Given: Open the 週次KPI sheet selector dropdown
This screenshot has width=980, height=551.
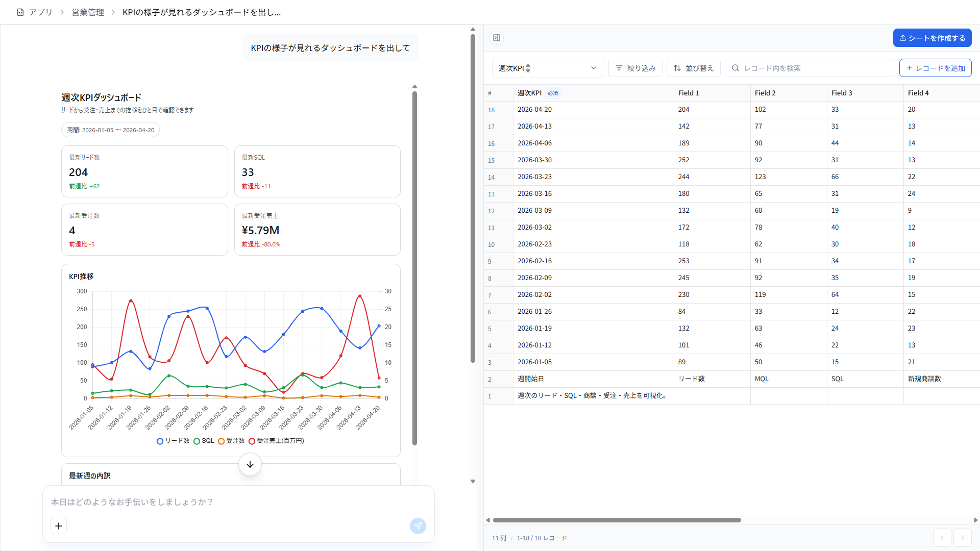Looking at the screenshot, I should [548, 68].
